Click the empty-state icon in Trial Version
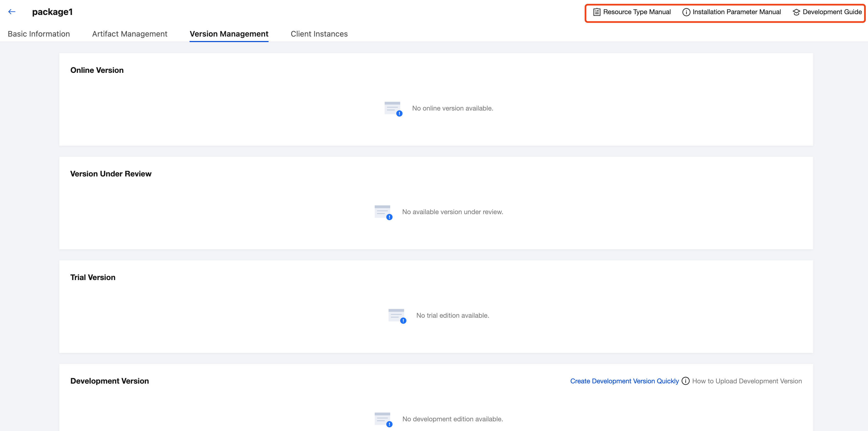 point(397,315)
